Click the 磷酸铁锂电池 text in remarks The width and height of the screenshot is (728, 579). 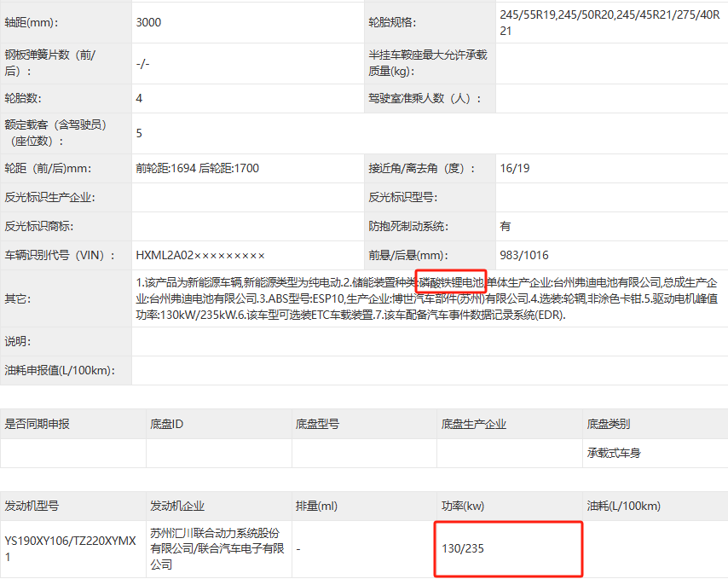451,282
